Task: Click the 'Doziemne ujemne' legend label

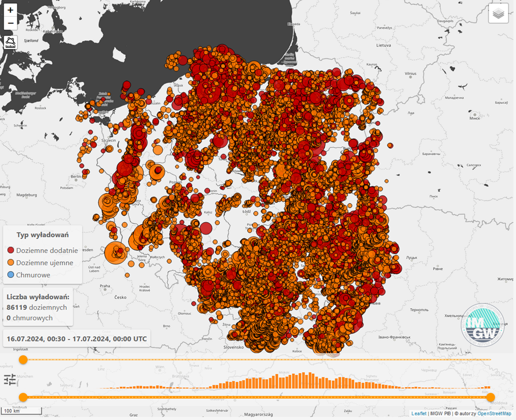Action: (x=45, y=262)
